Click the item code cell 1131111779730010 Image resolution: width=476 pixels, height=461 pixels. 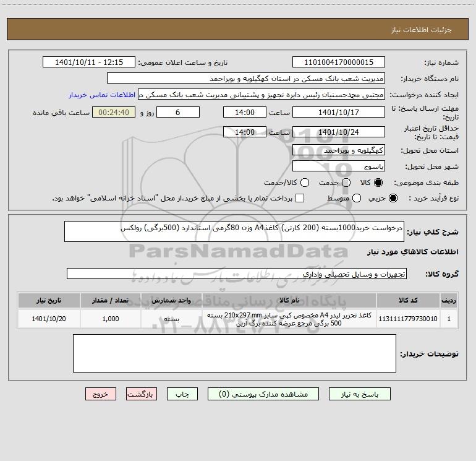(408, 319)
